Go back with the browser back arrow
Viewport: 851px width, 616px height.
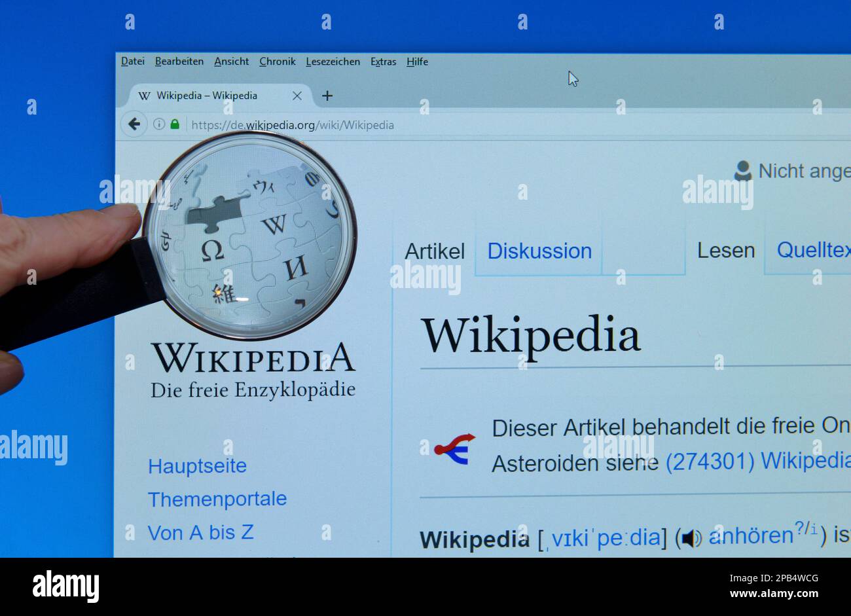pos(134,124)
